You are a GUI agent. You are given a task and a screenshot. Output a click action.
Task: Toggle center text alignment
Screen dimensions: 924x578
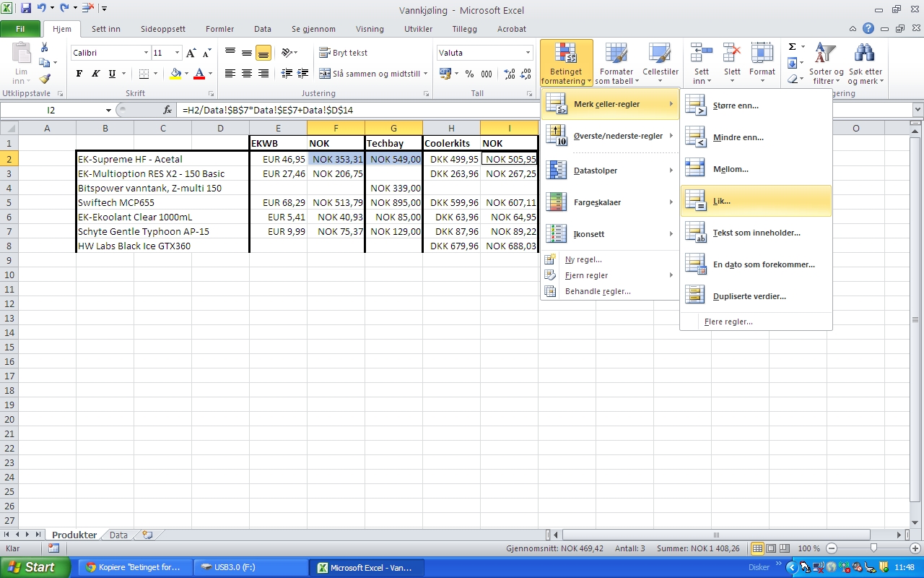(x=247, y=74)
